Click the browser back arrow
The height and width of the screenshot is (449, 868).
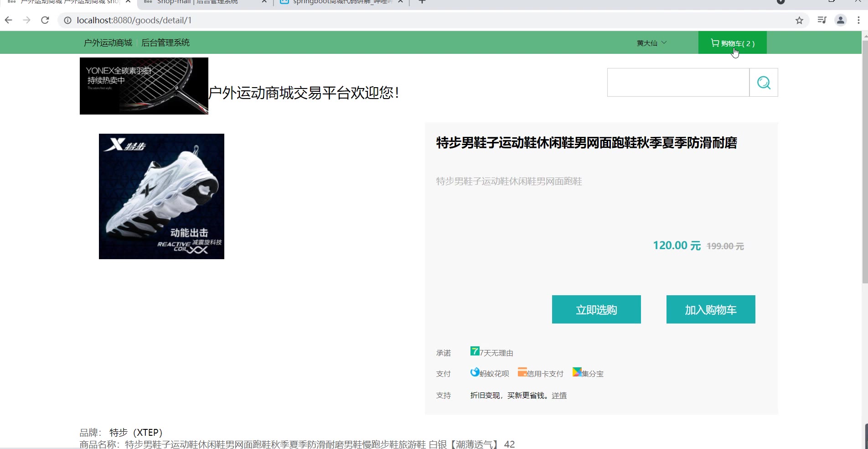click(x=9, y=20)
